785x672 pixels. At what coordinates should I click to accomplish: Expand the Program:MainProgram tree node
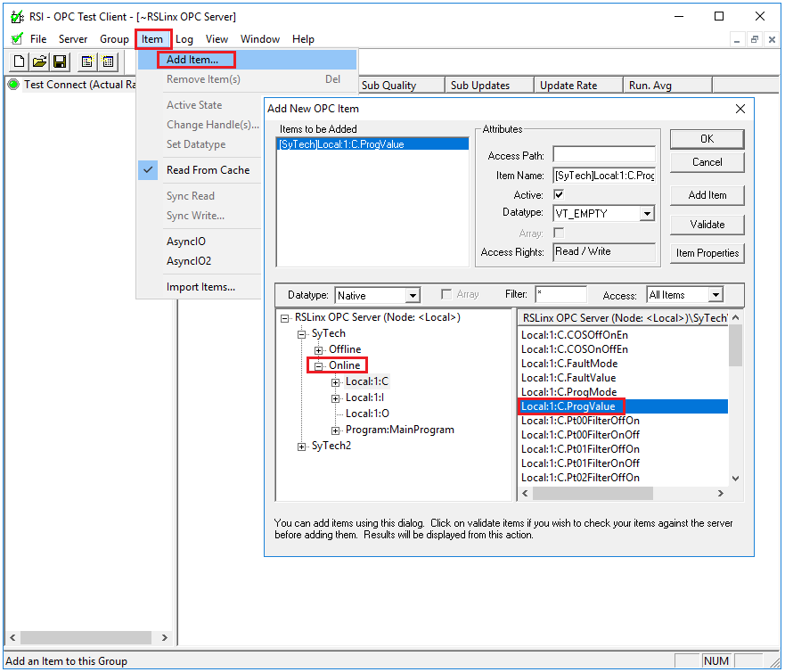[x=335, y=430]
